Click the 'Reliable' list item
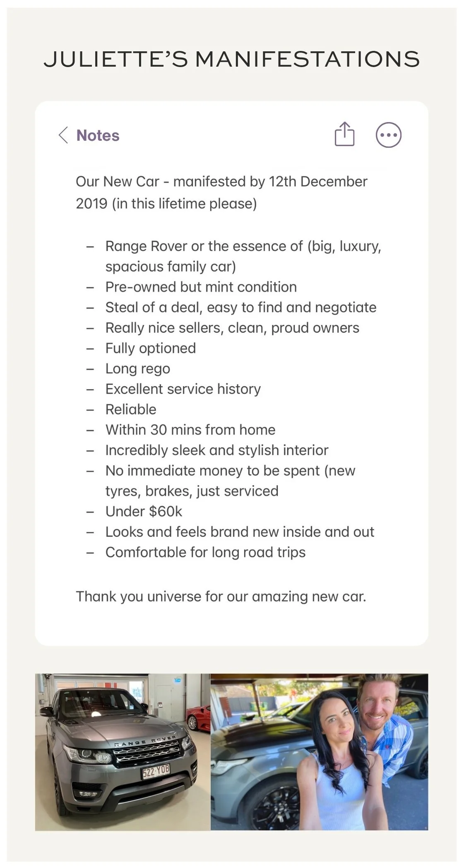Image resolution: width=464 pixels, height=868 pixels. click(131, 409)
